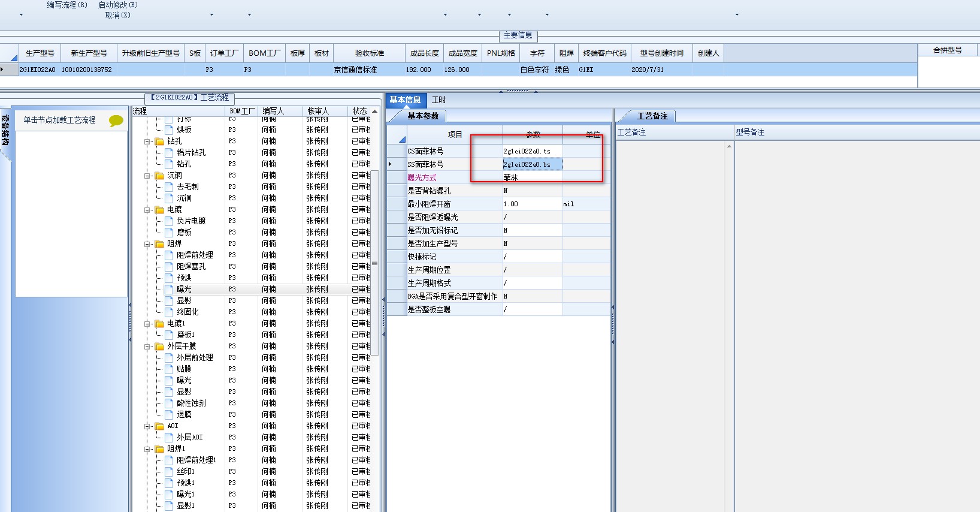Switch to the 基本信息 tab
The width and height of the screenshot is (980, 512).
click(405, 100)
